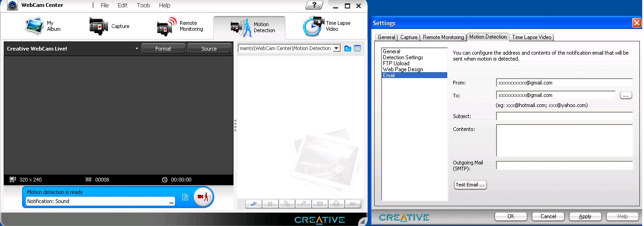The height and width of the screenshot is (226, 644).
Task: Switch to Remote Monitoring tab in Settings
Action: [444, 37]
